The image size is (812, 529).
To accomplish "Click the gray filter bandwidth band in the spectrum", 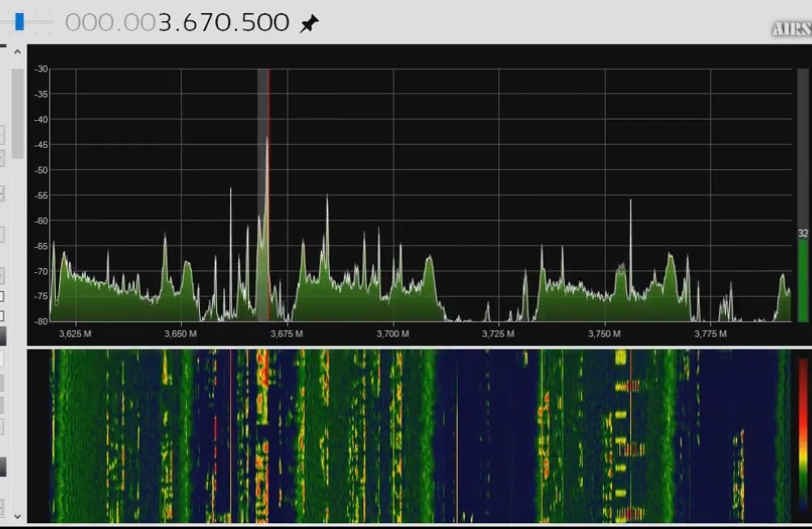I will (x=263, y=195).
